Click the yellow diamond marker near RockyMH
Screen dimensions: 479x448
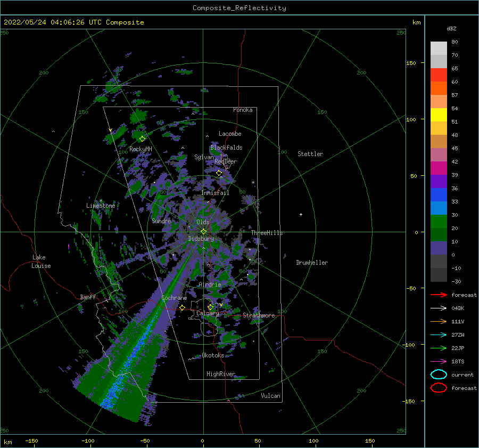pos(142,139)
